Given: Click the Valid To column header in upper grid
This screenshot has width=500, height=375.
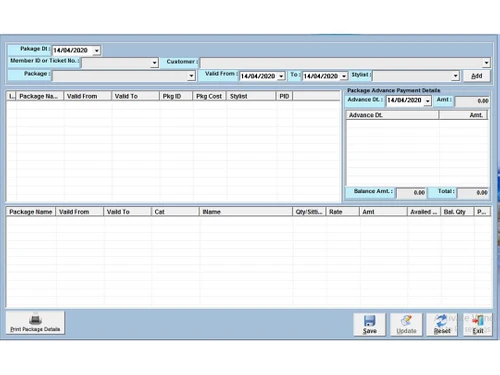Looking at the screenshot, I should point(135,96).
